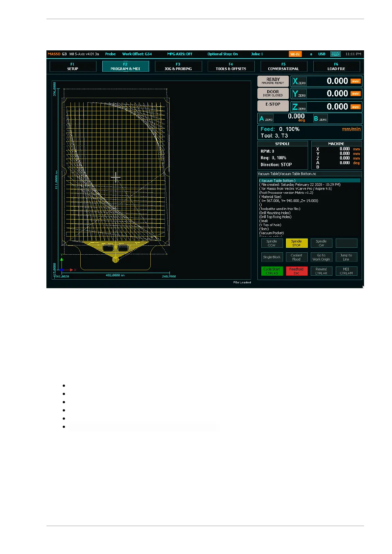Zero the Z axis with Z ZERO

coord(299,107)
